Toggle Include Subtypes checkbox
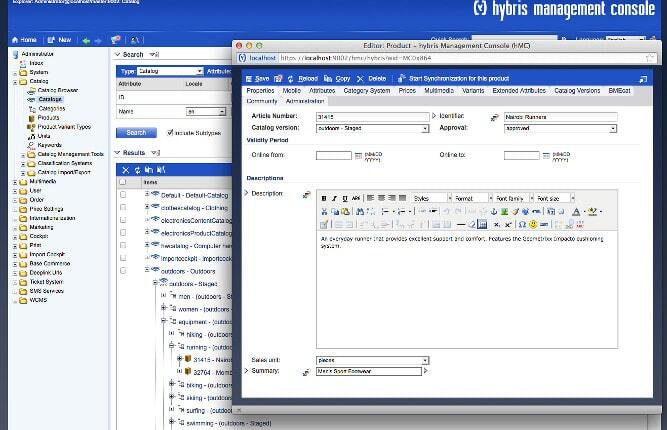667x430 pixels. (x=170, y=132)
